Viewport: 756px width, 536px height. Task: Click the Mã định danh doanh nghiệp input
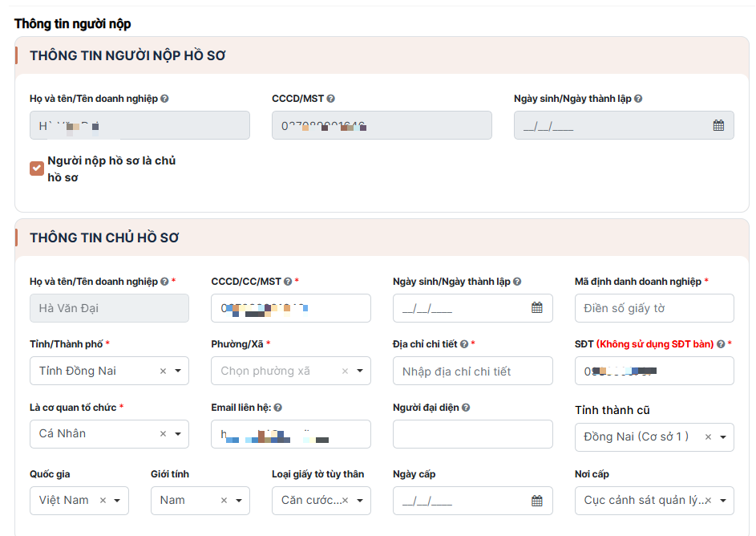[654, 308]
